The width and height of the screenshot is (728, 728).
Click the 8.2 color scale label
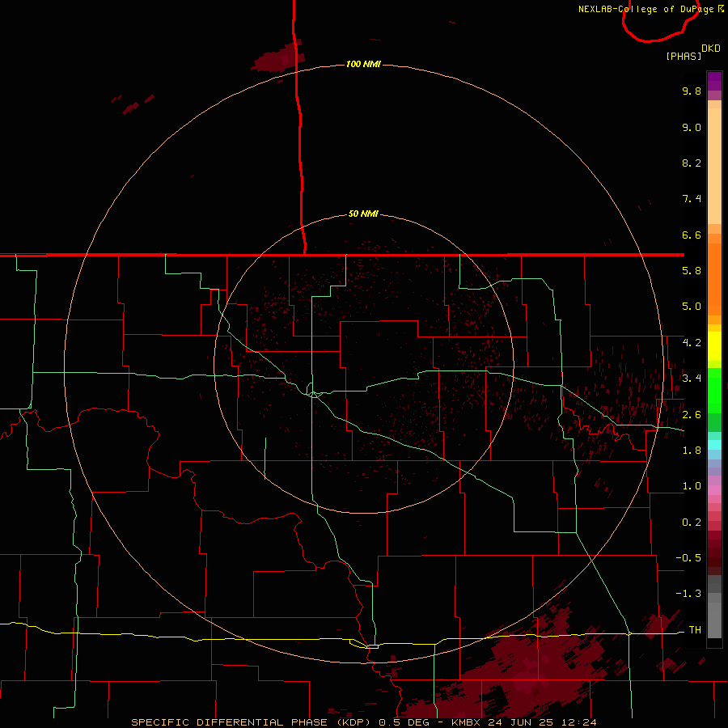coord(692,163)
